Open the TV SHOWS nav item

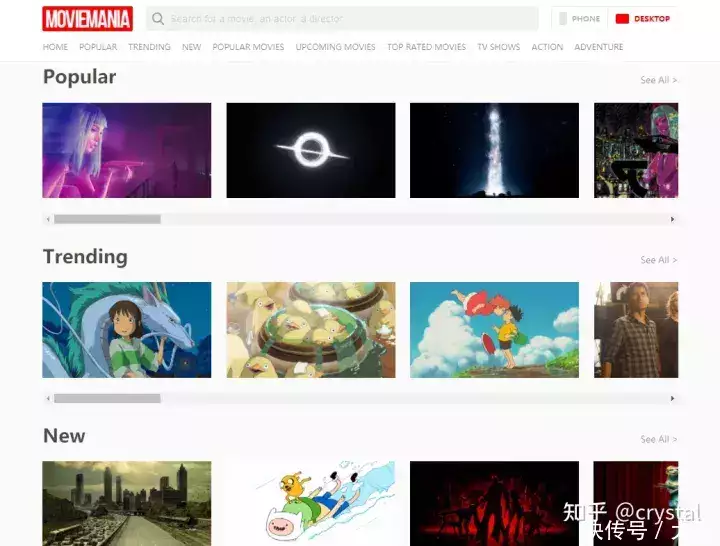498,47
